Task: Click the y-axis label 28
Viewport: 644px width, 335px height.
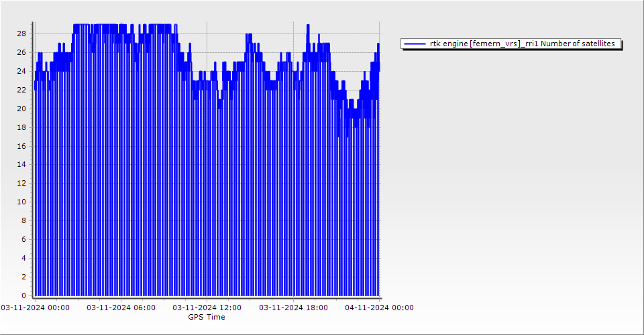Action: pos(21,33)
